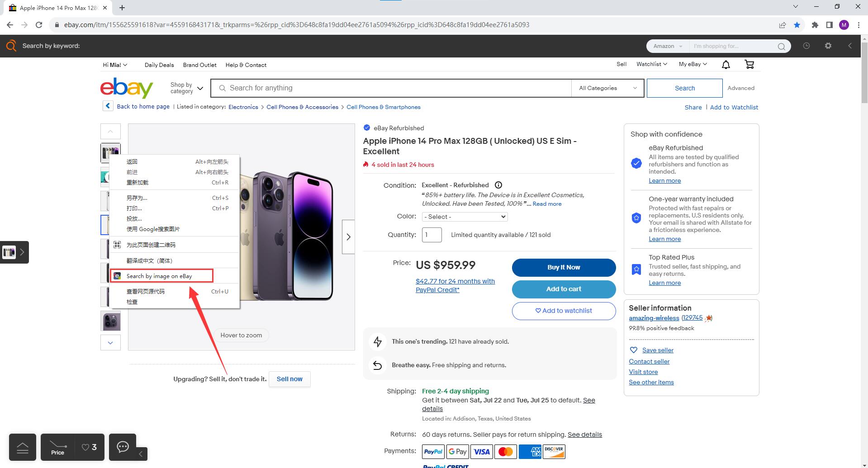
Task: Click in the Search for anything field
Action: click(391, 88)
